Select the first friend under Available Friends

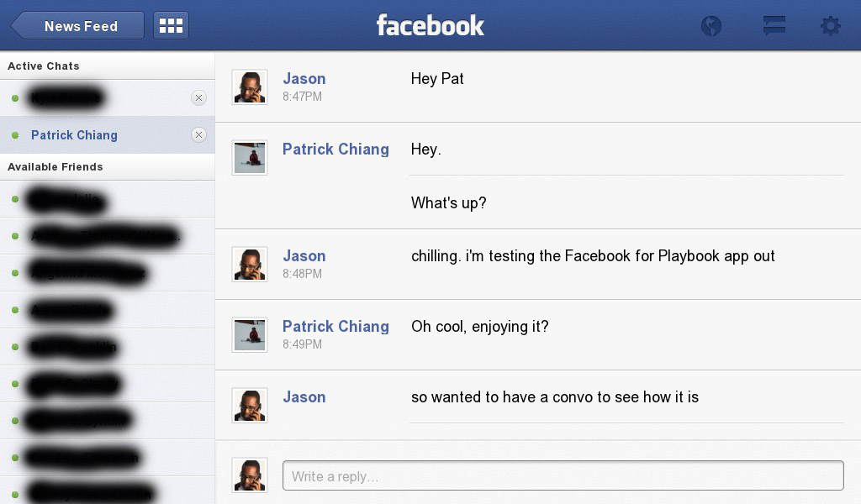point(67,200)
